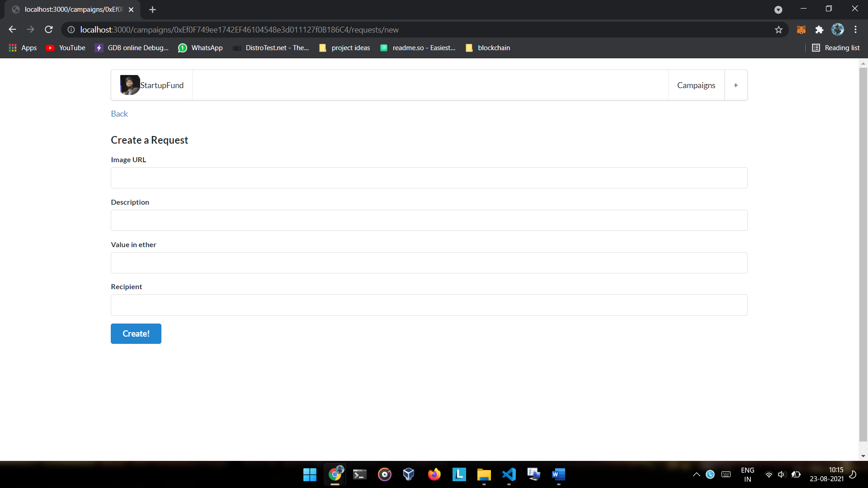Reload the page
Screen dimensions: 868x488
tap(49, 30)
